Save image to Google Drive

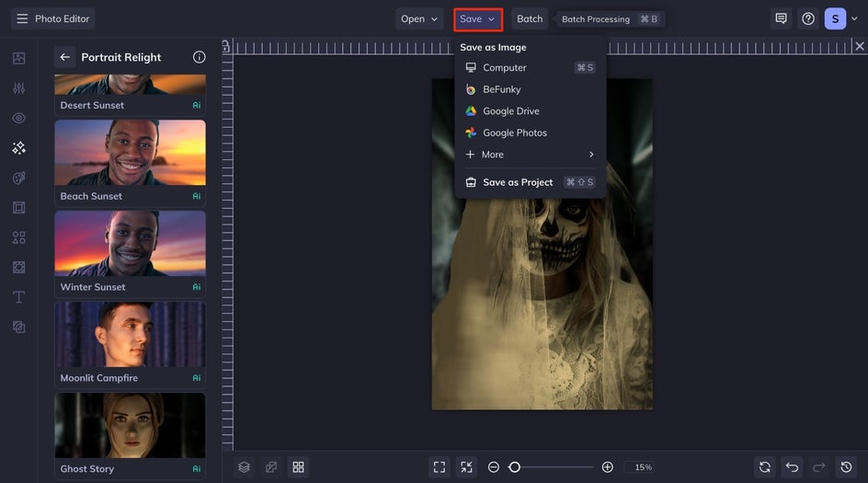[531, 110]
